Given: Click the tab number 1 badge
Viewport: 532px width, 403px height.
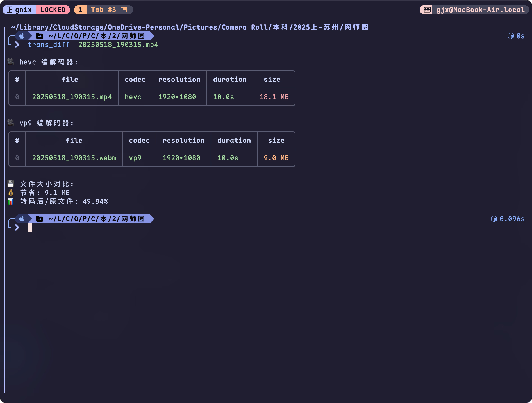Looking at the screenshot, I should (80, 10).
